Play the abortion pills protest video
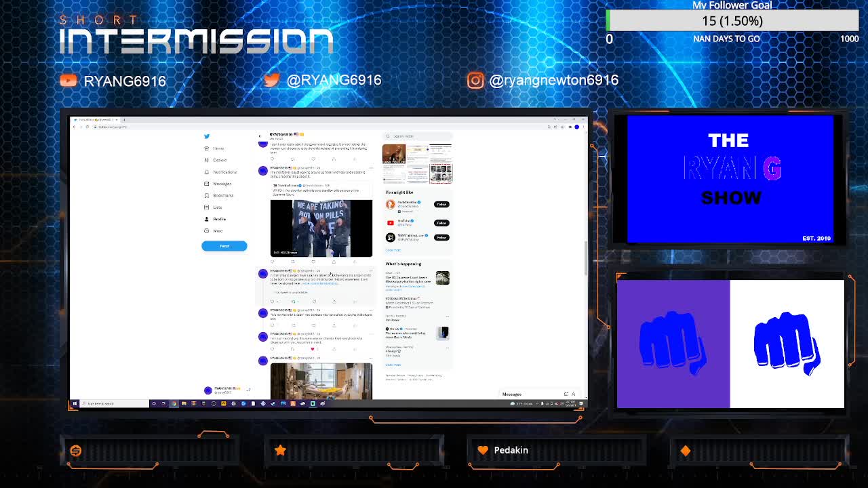The image size is (868, 488). tap(321, 228)
